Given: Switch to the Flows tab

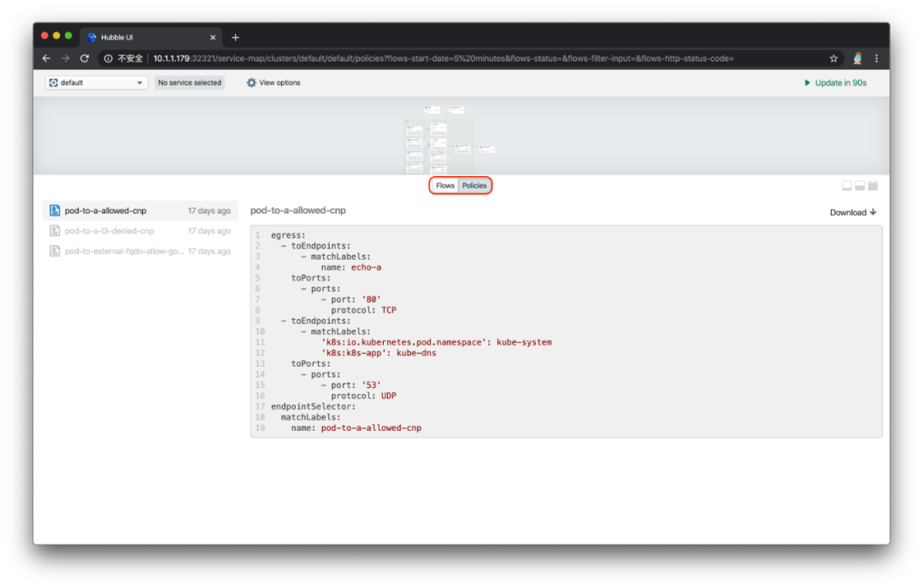Looking at the screenshot, I should click(x=445, y=185).
